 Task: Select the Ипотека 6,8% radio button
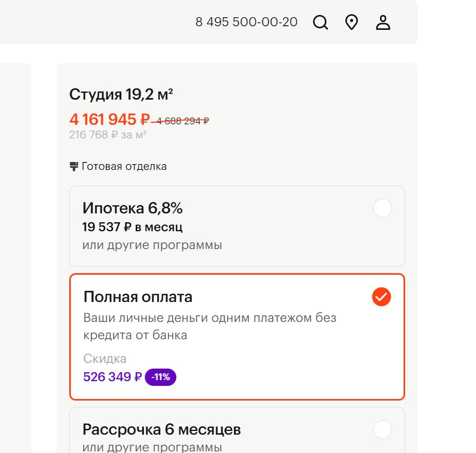pyautogui.click(x=382, y=209)
